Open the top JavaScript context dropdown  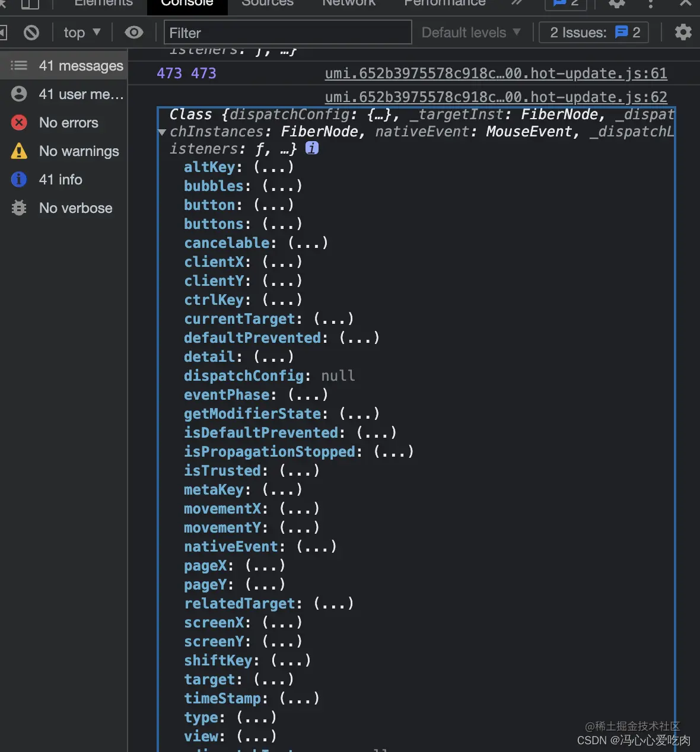coord(82,33)
